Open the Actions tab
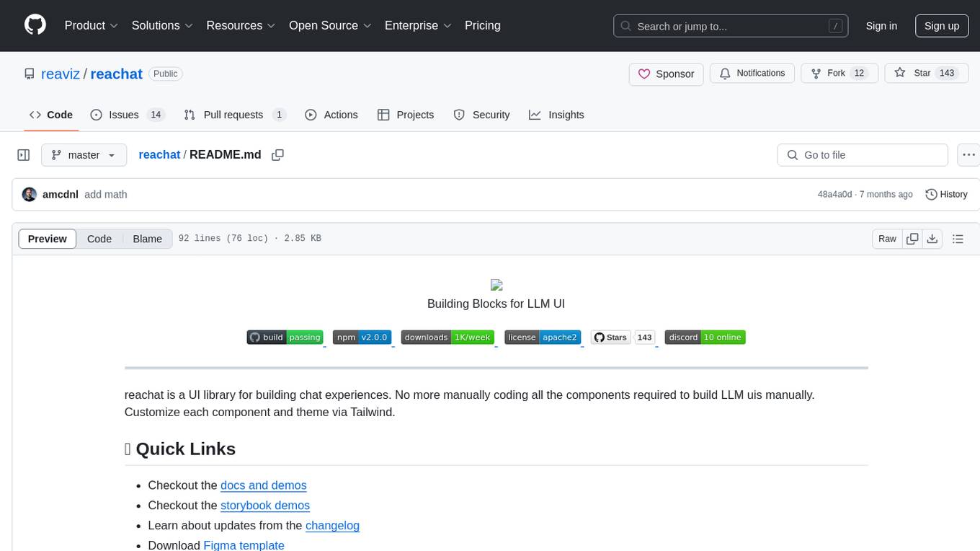This screenshot has height=551, width=980. 331,115
